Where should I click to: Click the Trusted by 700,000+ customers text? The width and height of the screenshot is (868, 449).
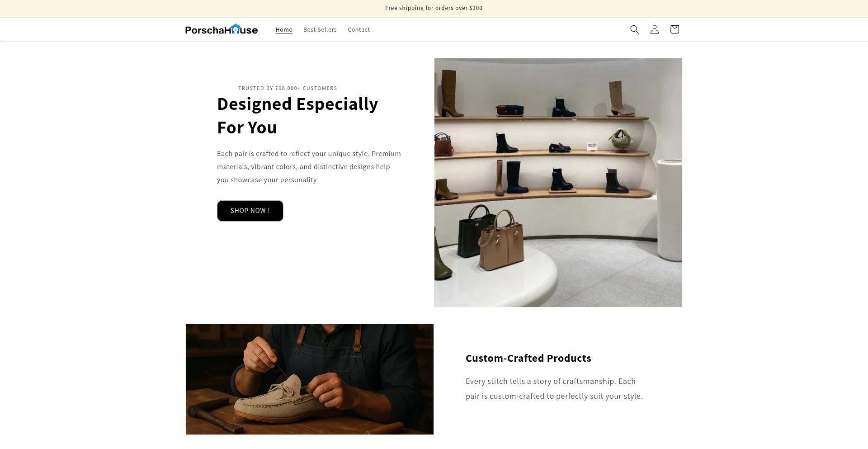coord(288,88)
